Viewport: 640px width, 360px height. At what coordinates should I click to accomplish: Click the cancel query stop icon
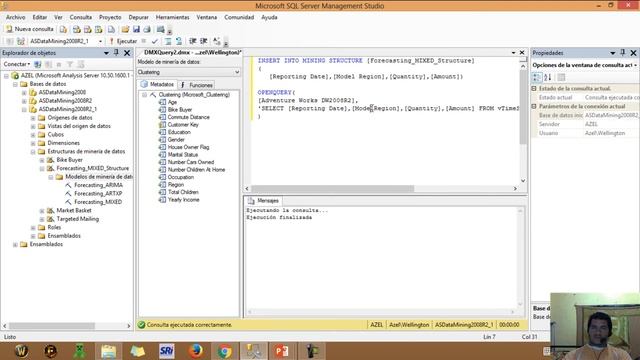pos(144,41)
